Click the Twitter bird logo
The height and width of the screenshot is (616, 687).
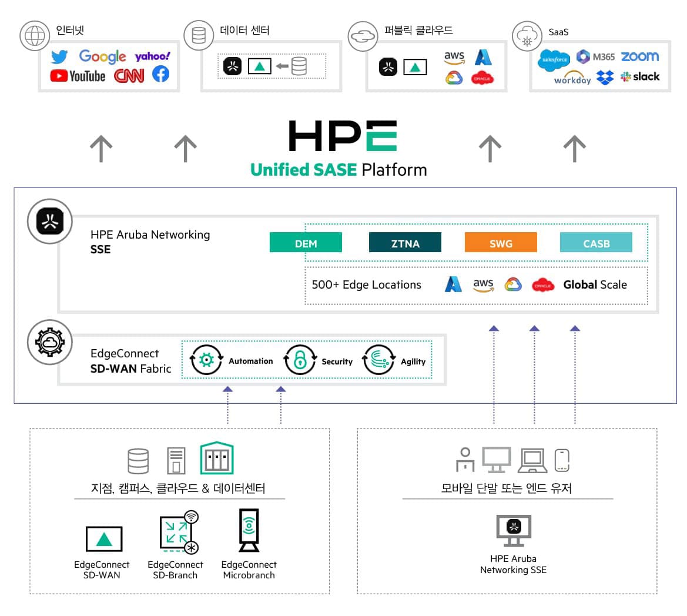pyautogui.click(x=59, y=57)
